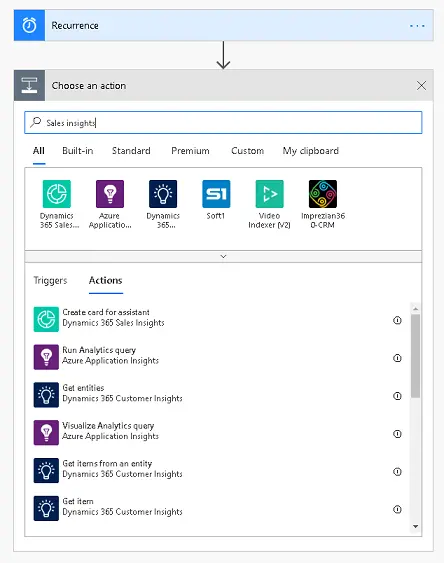Close the Choose an action panel
Screen dimensions: 444x563
click(x=421, y=85)
